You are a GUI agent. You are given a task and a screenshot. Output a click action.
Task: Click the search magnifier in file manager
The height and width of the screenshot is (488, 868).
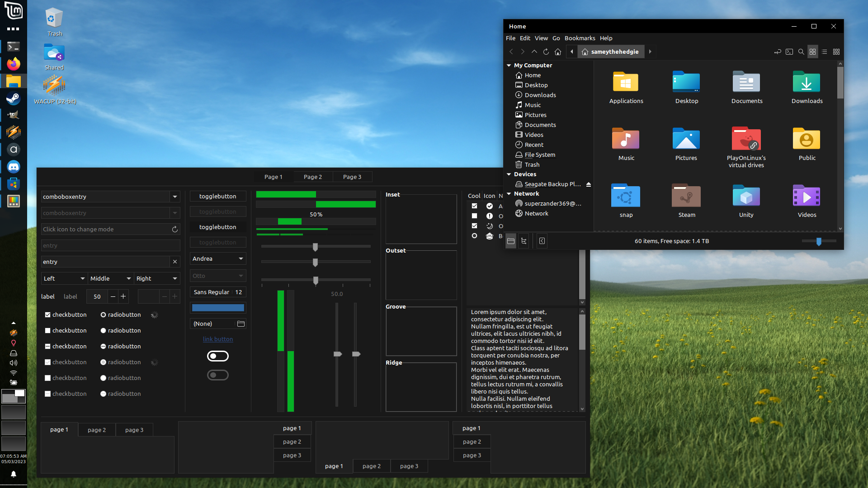801,52
